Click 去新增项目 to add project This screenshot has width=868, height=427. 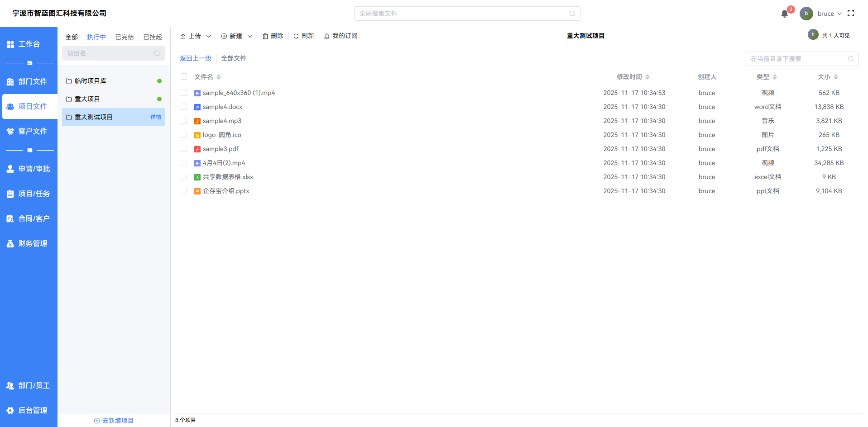[114, 421]
